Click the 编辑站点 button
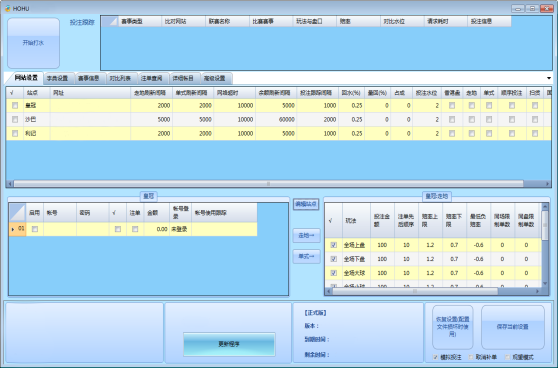558x368 pixels. click(x=306, y=204)
